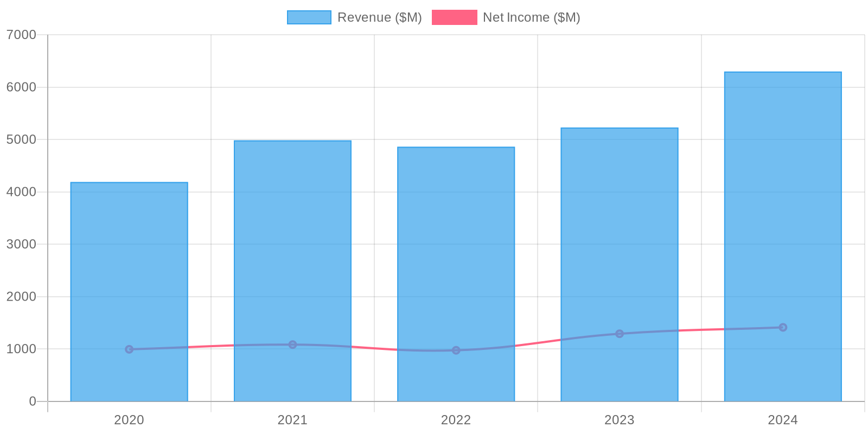Click the pink Net Income legend swatch

tap(454, 17)
